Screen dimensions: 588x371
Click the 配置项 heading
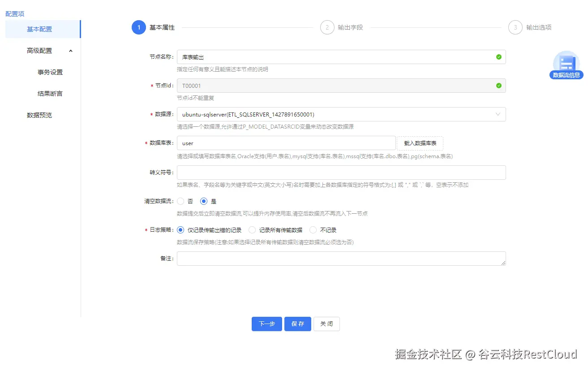[x=15, y=14]
